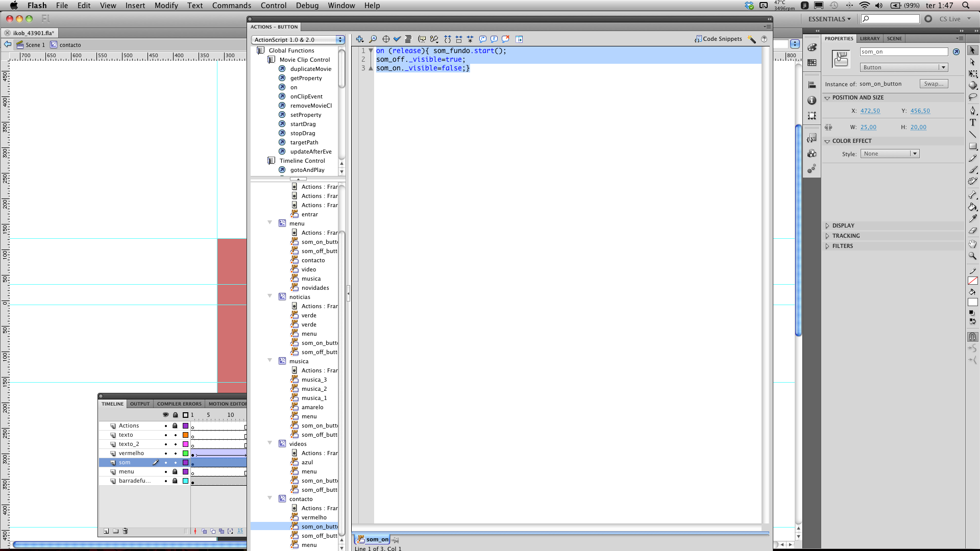This screenshot has height=551, width=980.
Task: Select the Text tool in Tools panel
Action: coord(973,122)
